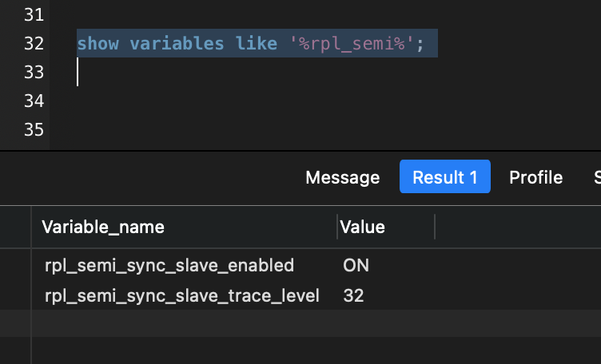Open the Profile tab

535,178
